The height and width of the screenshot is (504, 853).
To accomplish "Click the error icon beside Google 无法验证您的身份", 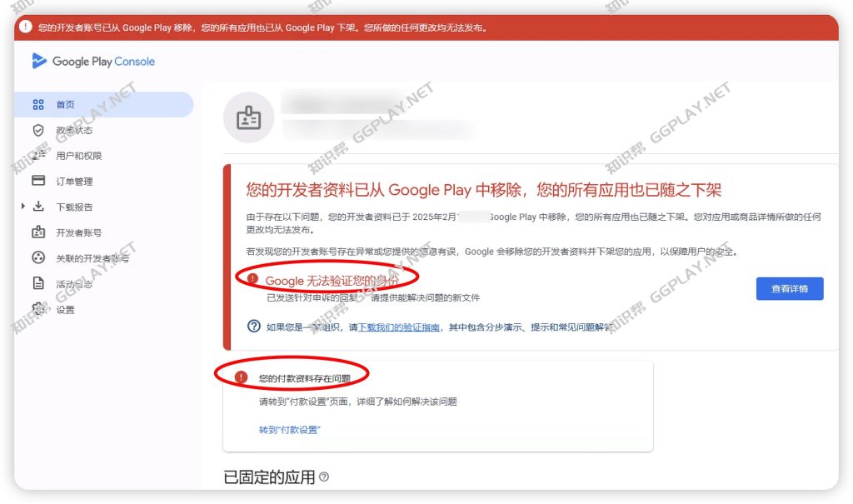I will [252, 279].
